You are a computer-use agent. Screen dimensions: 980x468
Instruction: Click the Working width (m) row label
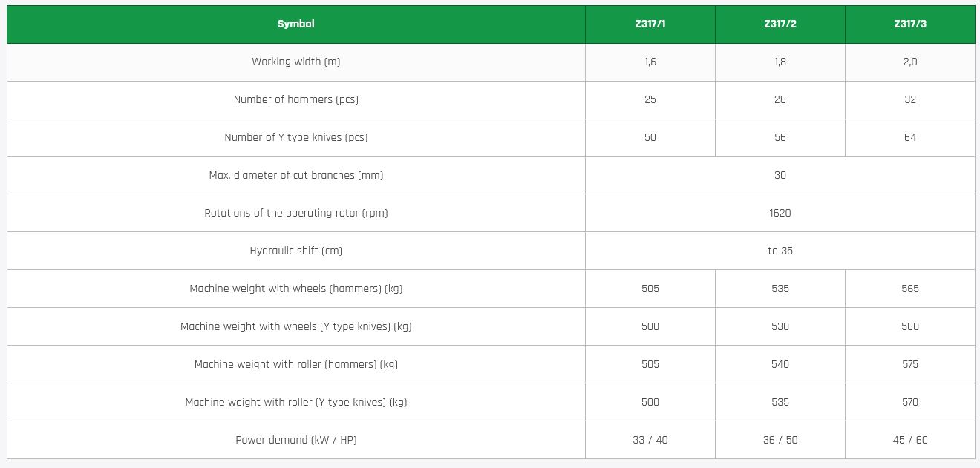point(295,62)
